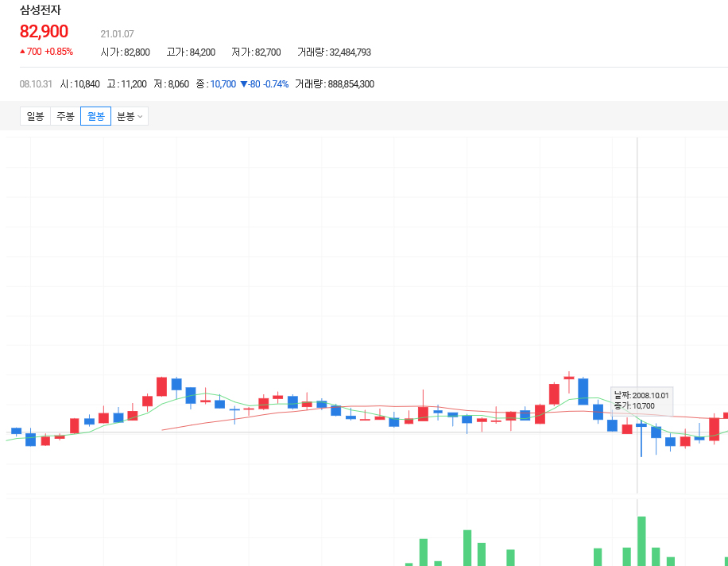Click the 고가: 84,200 high price
The height and width of the screenshot is (566, 728).
point(191,52)
